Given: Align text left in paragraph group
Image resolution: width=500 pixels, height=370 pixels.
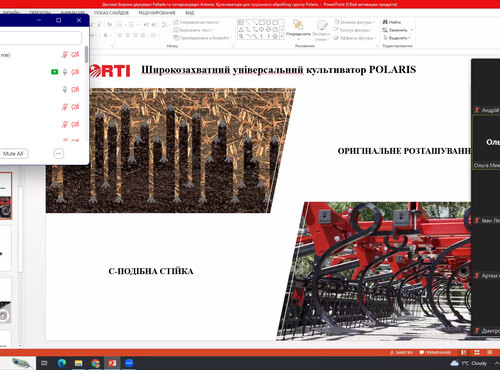Looking at the screenshot, I should click(120, 35).
